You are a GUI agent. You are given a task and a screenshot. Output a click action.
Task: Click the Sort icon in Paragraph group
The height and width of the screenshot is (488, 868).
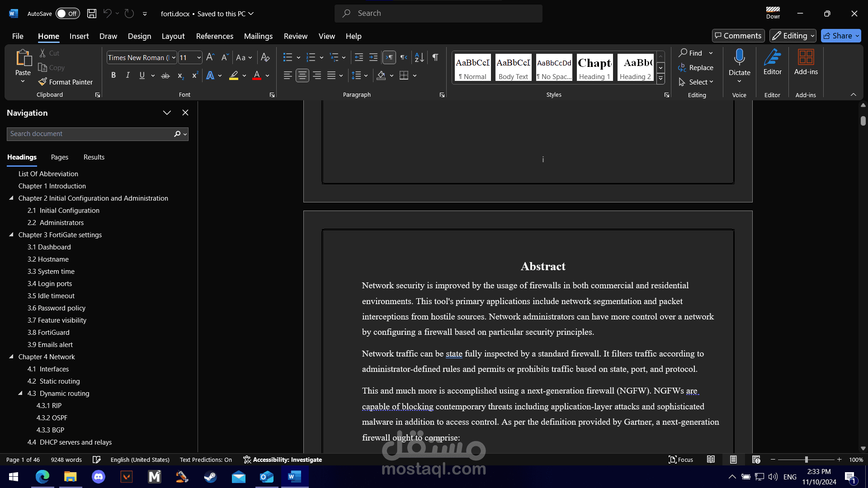[419, 57]
